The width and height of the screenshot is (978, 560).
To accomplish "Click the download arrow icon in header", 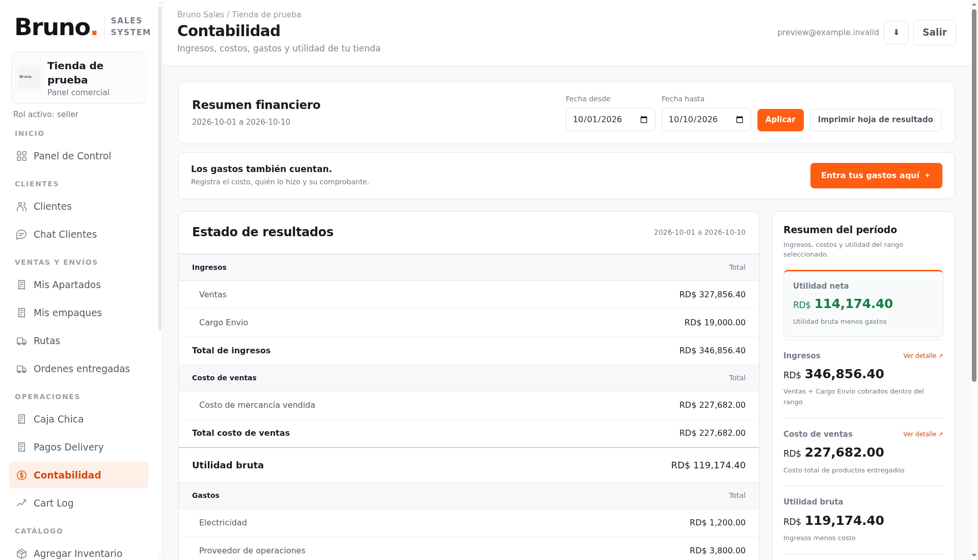I will coord(896,33).
